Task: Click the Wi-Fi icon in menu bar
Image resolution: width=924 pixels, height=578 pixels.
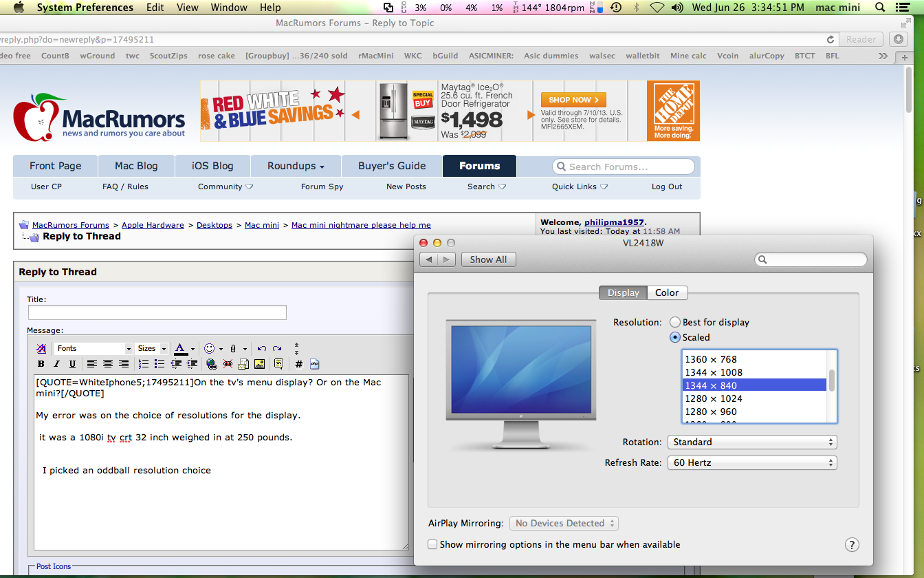Action: click(657, 8)
